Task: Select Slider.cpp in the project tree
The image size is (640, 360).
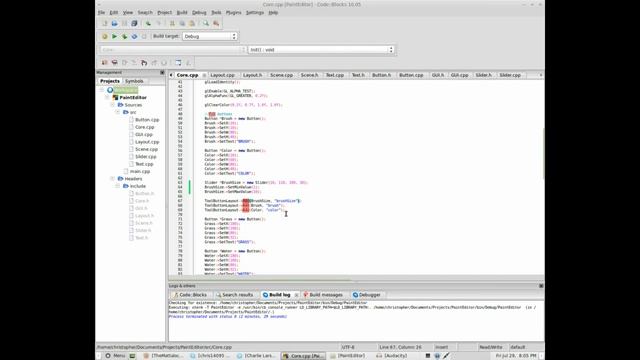Action: pos(146,157)
